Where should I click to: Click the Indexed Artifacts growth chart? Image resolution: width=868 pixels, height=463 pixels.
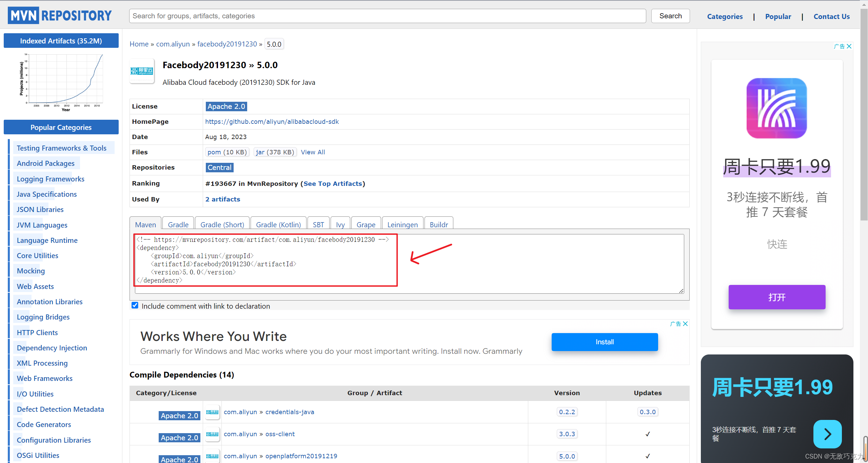pyautogui.click(x=61, y=82)
